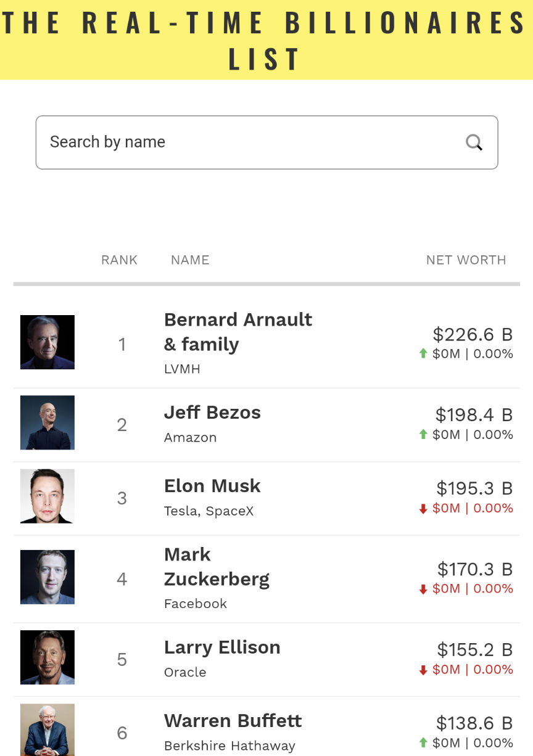Click the green up arrow under Jeff Bezos's net worth
The width and height of the screenshot is (533, 756).
(423, 435)
